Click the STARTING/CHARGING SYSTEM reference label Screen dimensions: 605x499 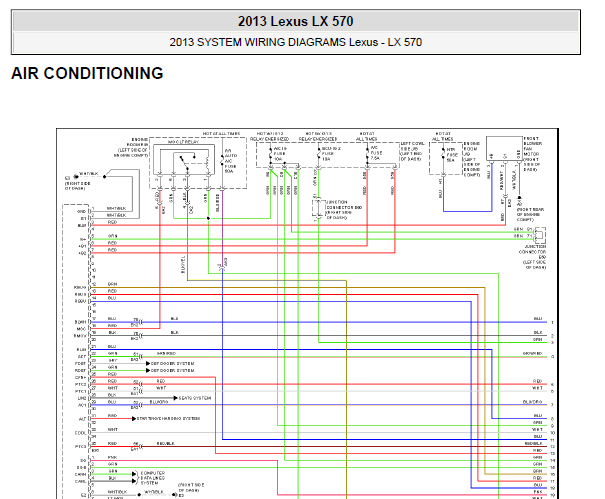tap(168, 418)
